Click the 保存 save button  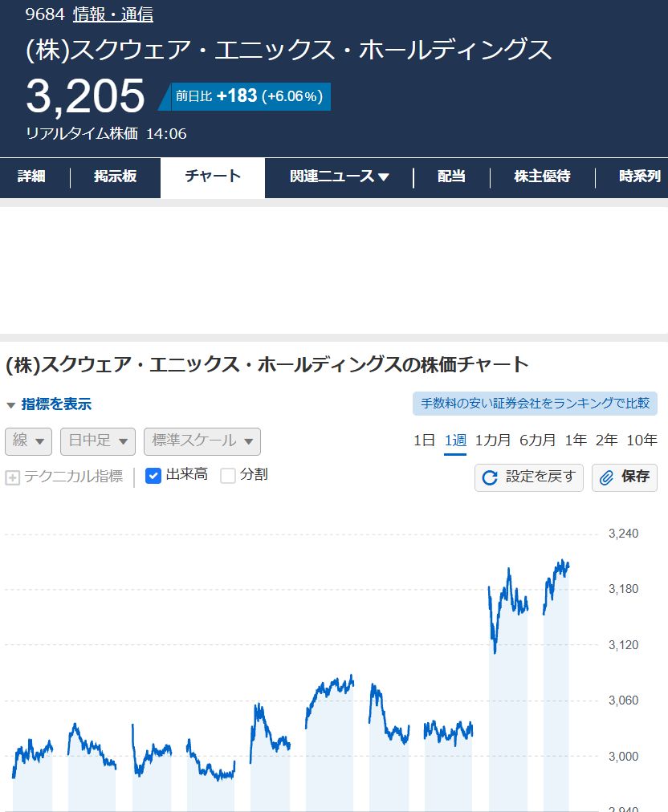click(x=625, y=477)
